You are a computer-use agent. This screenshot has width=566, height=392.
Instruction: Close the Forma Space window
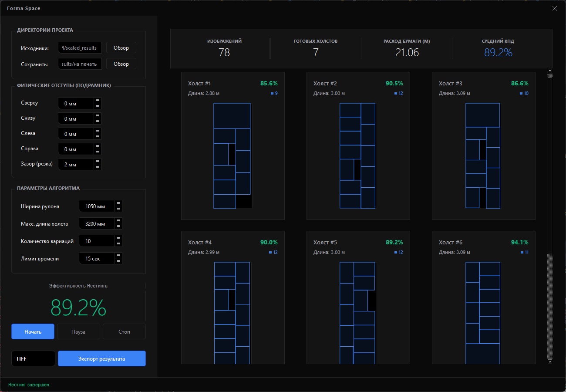(x=555, y=8)
